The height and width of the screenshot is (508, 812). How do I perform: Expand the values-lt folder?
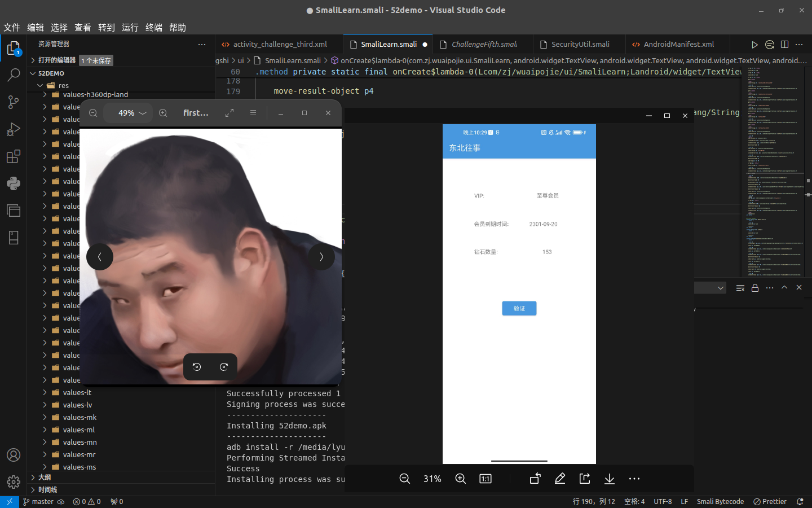pos(77,392)
